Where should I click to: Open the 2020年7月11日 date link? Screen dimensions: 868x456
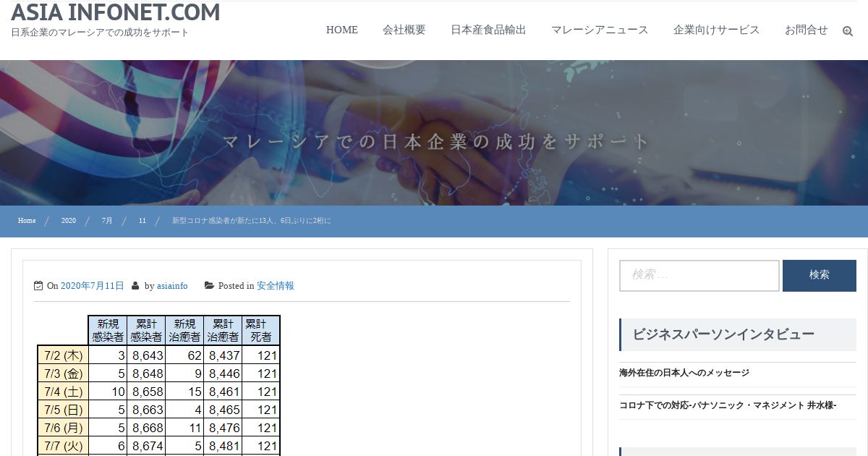pos(93,286)
